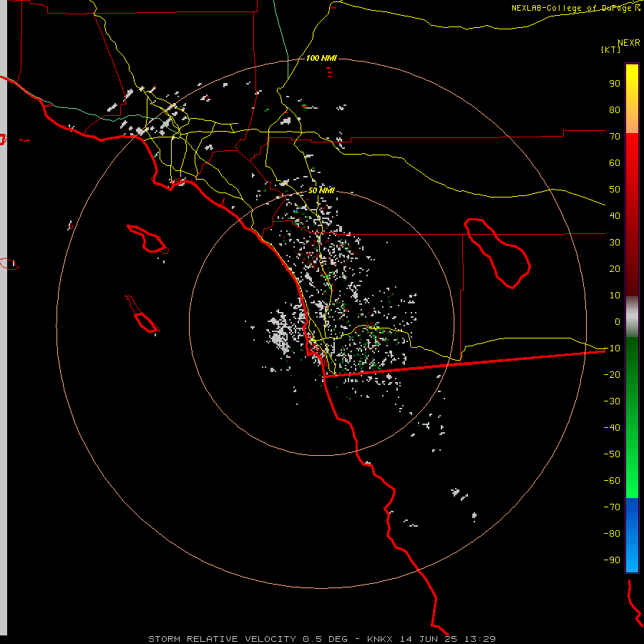Screen dimensions: 644x644
Task: Click the 30 value on the velocity scale
Action: [615, 243]
